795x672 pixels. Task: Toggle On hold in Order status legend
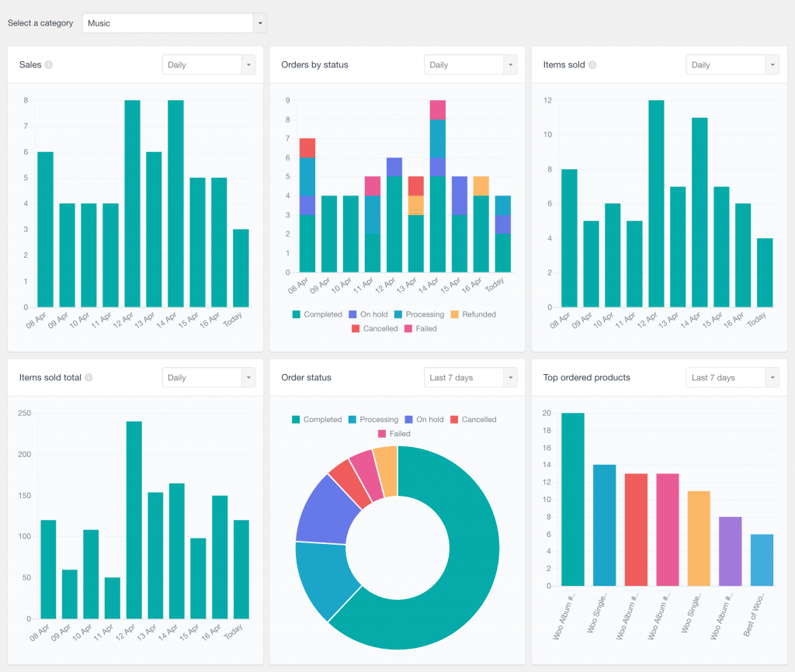(x=426, y=419)
